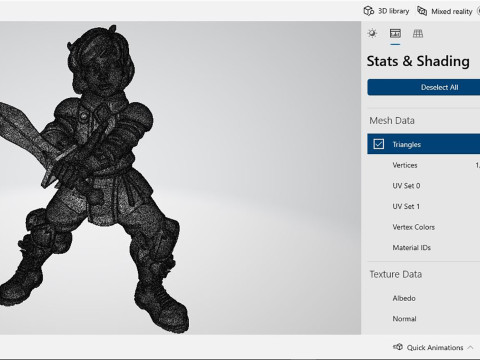
Task: Click the Texture Data section header
Action: (x=396, y=274)
